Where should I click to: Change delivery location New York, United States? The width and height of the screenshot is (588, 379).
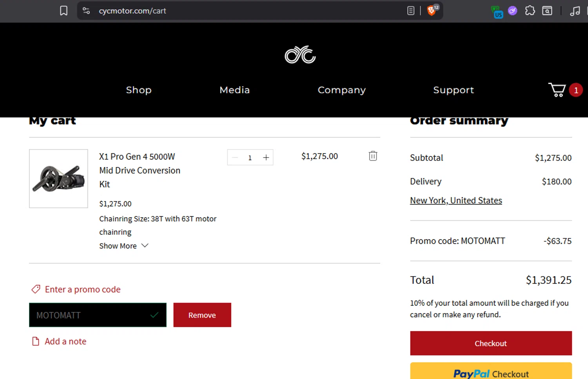[x=456, y=200]
